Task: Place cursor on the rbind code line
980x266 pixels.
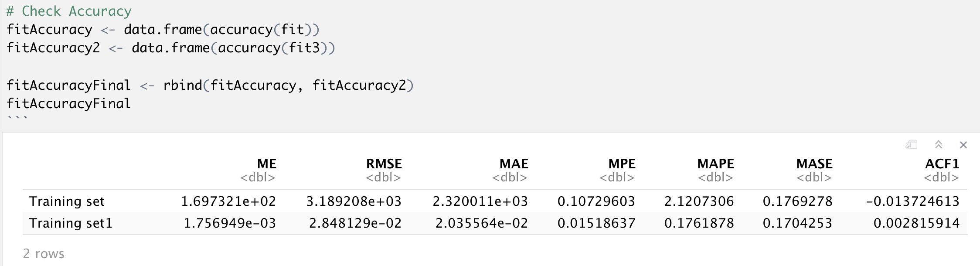Action: pyautogui.click(x=209, y=85)
